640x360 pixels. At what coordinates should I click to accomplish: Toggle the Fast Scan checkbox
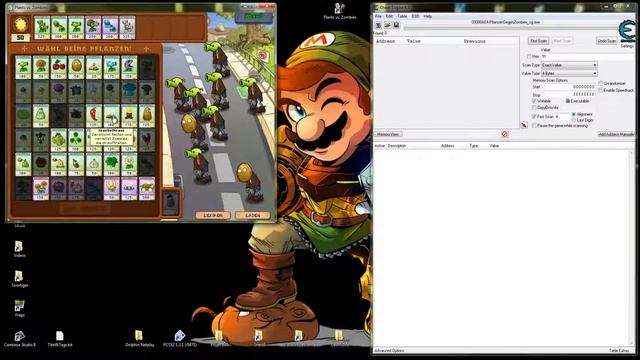click(x=534, y=117)
